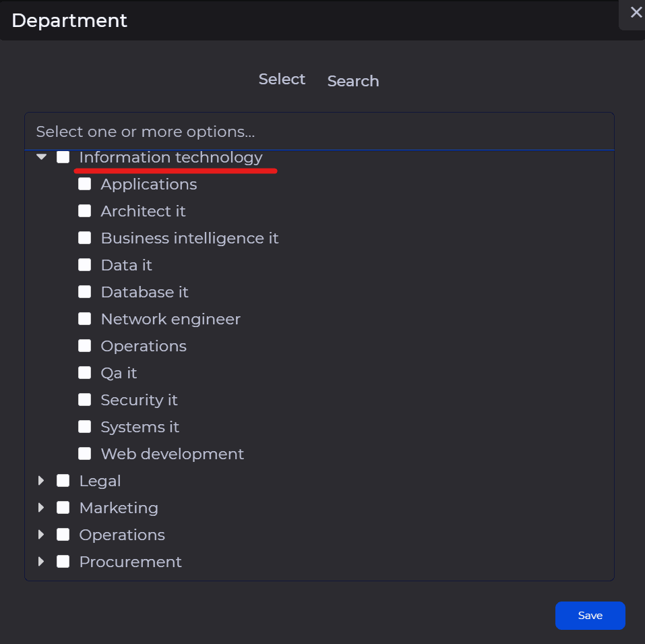Collapse the Information technology tree node
The image size is (645, 644).
[x=42, y=157]
